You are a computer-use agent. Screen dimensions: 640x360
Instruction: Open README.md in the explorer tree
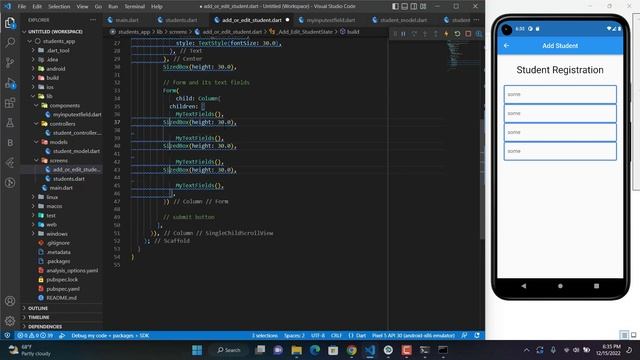61,298
